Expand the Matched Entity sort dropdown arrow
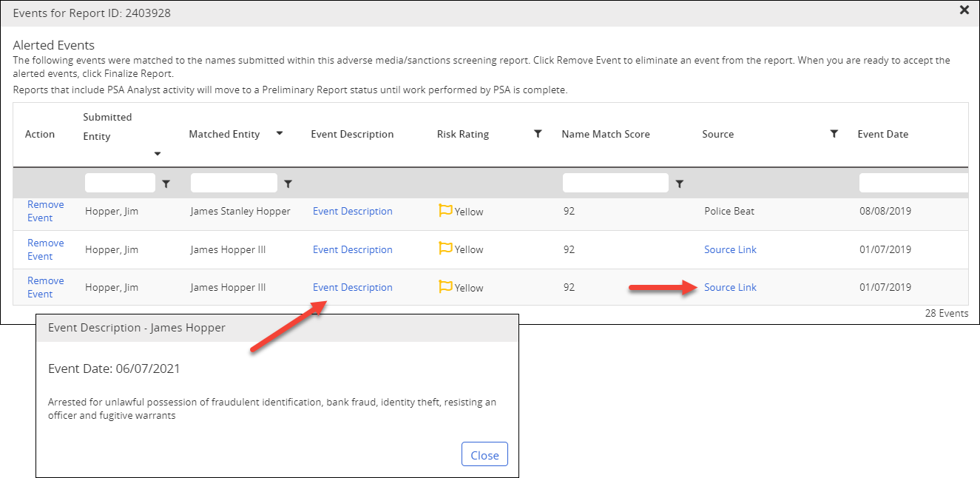 (x=280, y=133)
